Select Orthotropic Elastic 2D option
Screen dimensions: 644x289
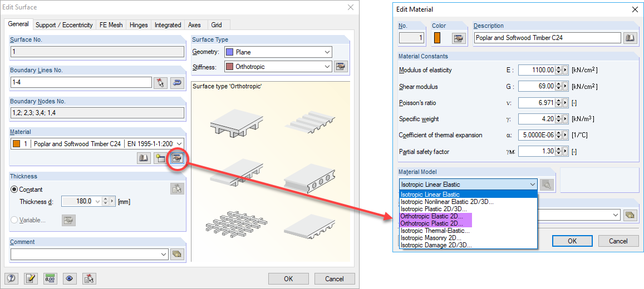click(468, 216)
